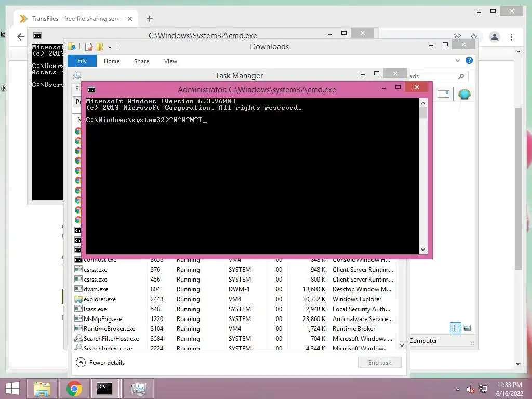This screenshot has width=532, height=399.
Task: Go back with Chrome back arrow
Action: pos(20,37)
